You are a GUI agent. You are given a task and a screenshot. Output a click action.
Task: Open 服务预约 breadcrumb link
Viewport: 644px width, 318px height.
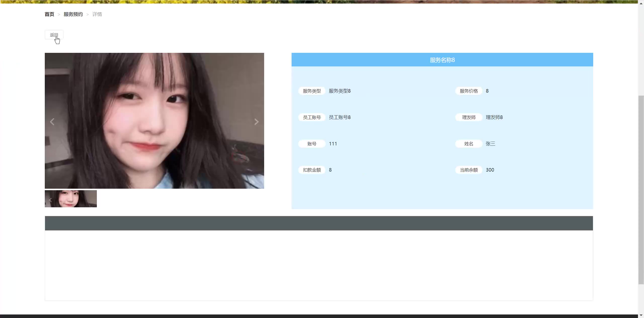tap(73, 14)
